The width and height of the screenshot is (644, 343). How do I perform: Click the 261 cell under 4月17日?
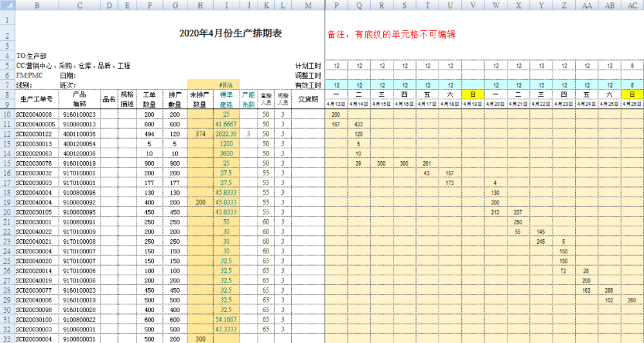click(427, 163)
